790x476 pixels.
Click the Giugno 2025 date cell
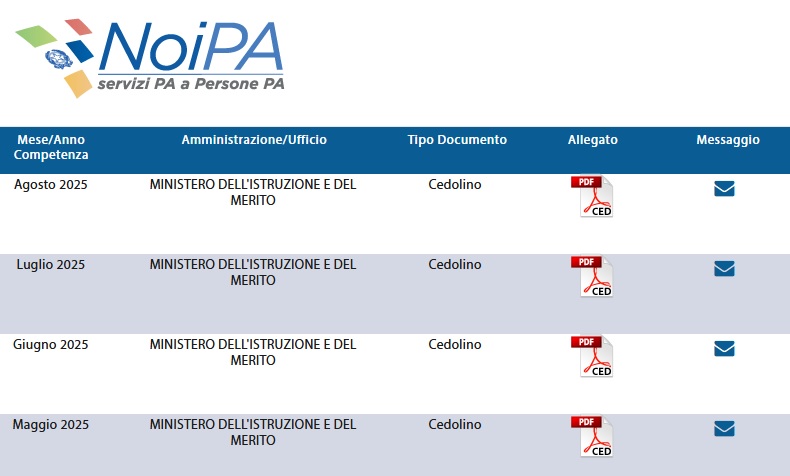pos(51,345)
